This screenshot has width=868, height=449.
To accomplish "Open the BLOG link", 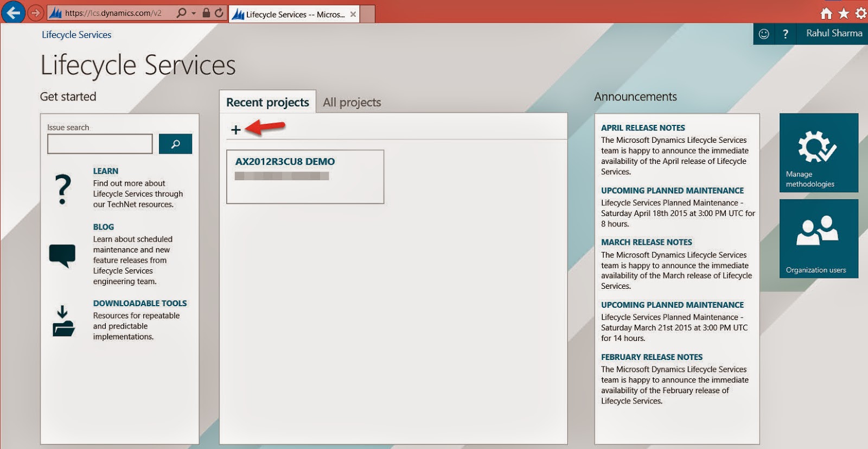I will coord(103,227).
